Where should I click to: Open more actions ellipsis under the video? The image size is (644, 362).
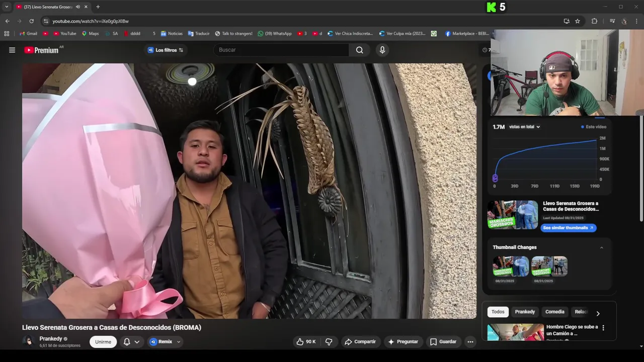(x=470, y=342)
